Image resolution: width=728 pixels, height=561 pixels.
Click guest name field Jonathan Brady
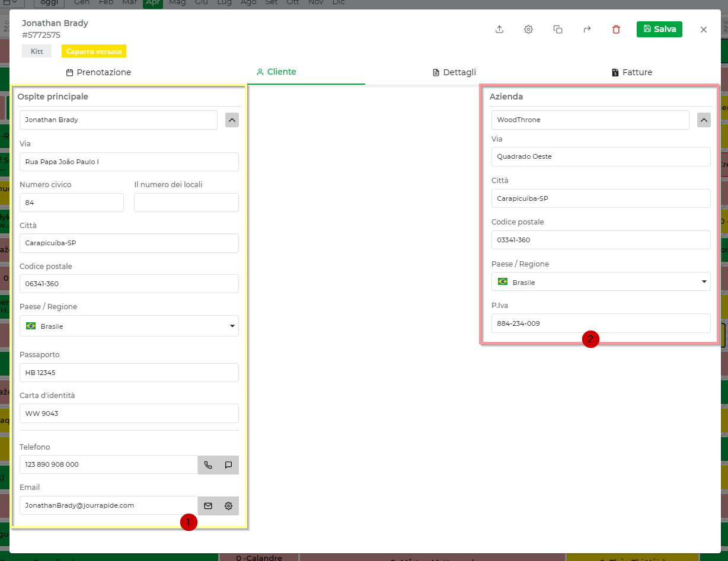(119, 120)
